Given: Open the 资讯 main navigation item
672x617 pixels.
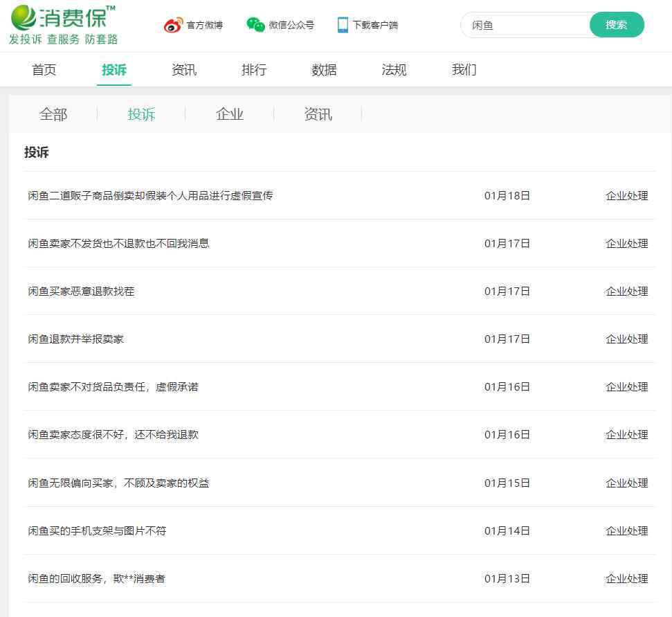Looking at the screenshot, I should pyautogui.click(x=184, y=69).
